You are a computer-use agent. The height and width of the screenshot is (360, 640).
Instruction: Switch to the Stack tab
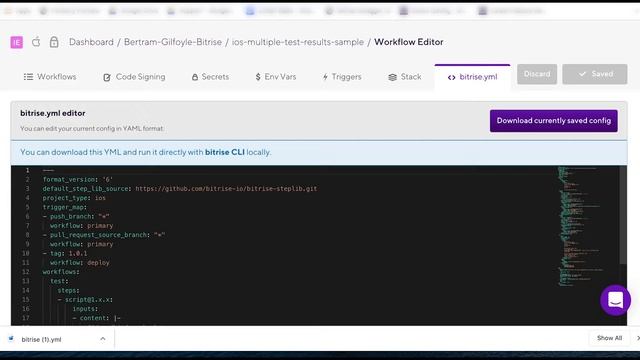[405, 77]
